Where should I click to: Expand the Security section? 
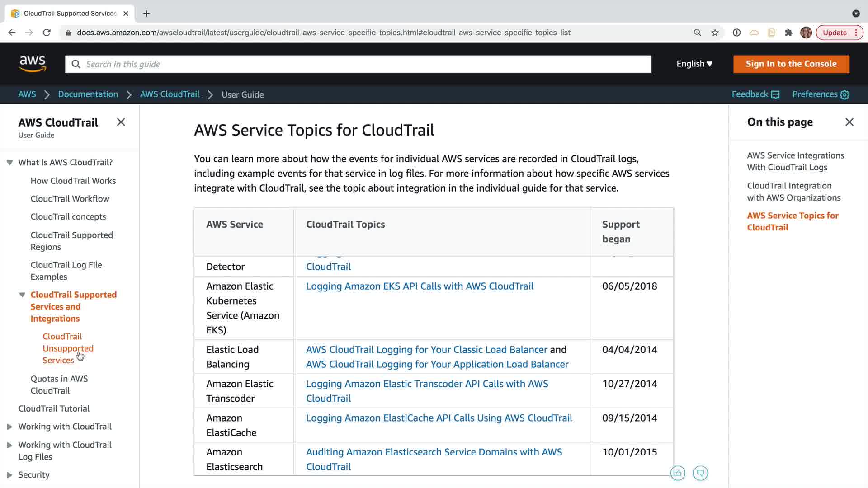[x=9, y=475]
